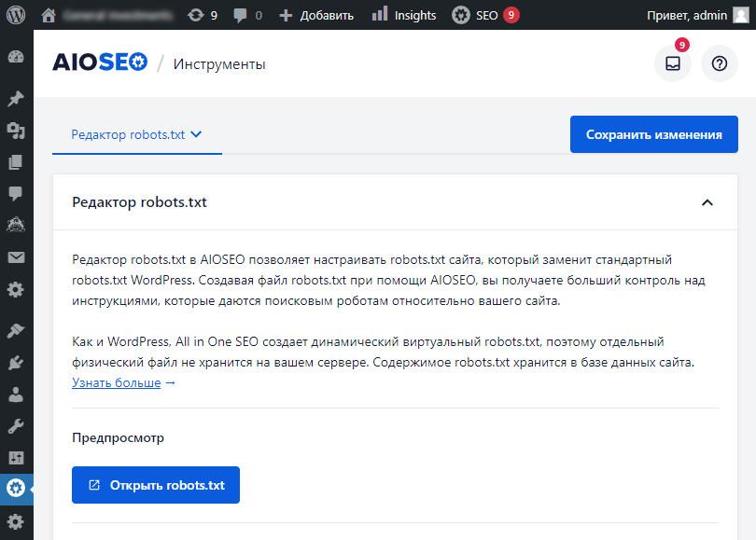
Task: Click the AIOSEO logo in header
Action: tap(100, 62)
